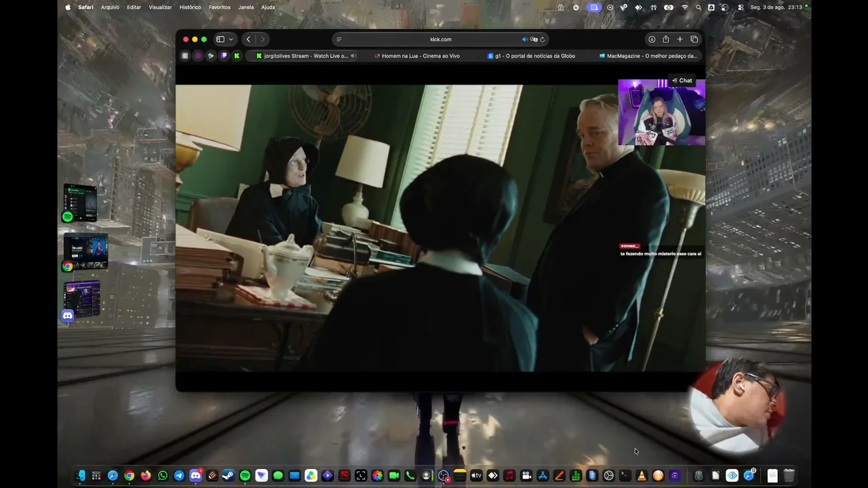The width and height of the screenshot is (868, 488).
Task: Select the Chrome window thumbnail in Stage Manager
Action: pos(85,251)
